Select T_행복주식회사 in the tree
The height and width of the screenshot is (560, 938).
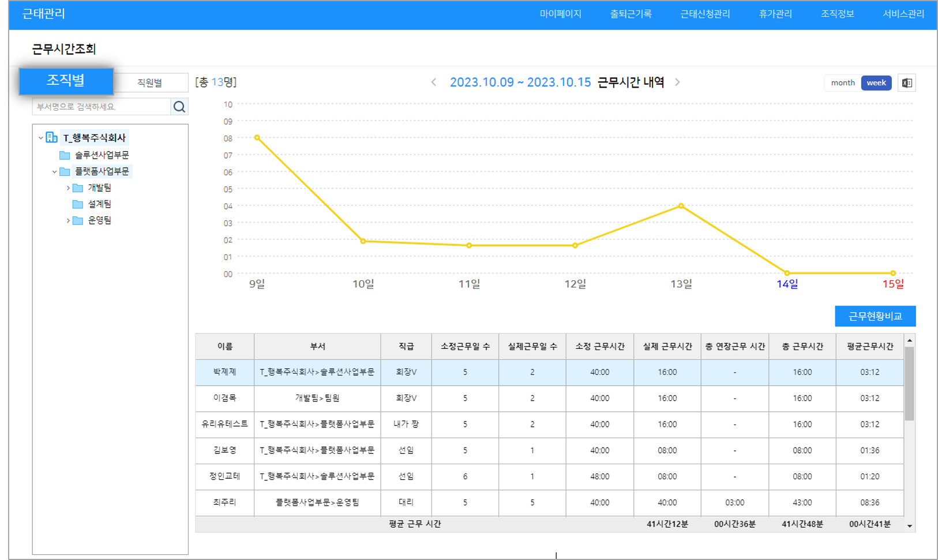[94, 138]
